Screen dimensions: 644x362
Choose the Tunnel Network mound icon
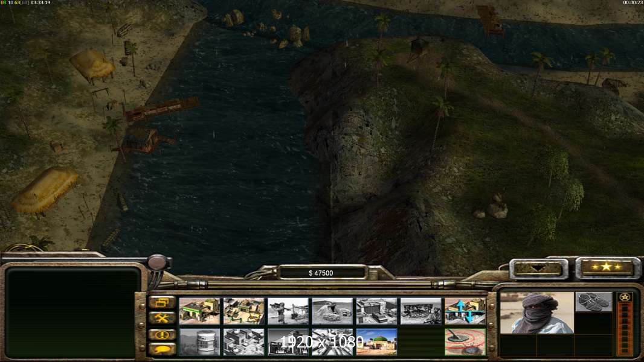332,311
